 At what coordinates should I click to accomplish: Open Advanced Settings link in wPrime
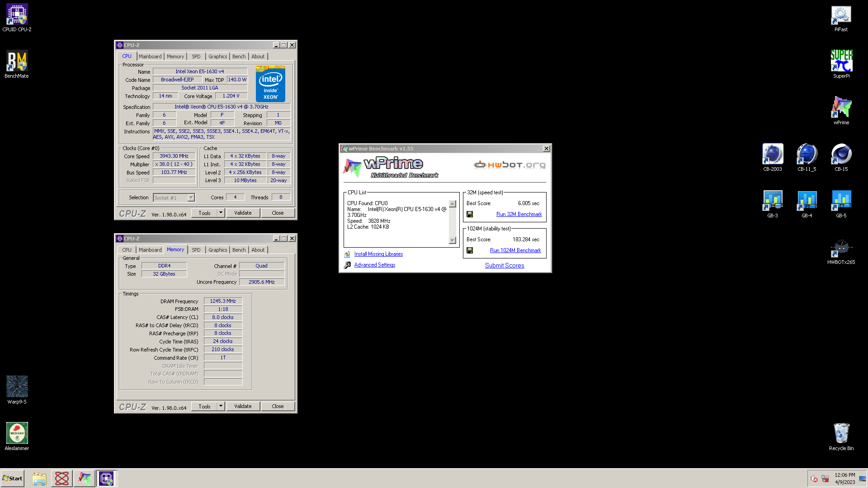click(x=375, y=265)
